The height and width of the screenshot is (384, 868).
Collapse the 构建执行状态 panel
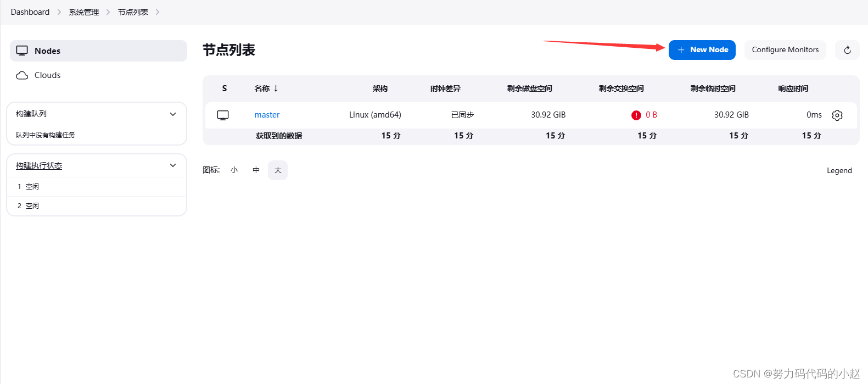[173, 165]
